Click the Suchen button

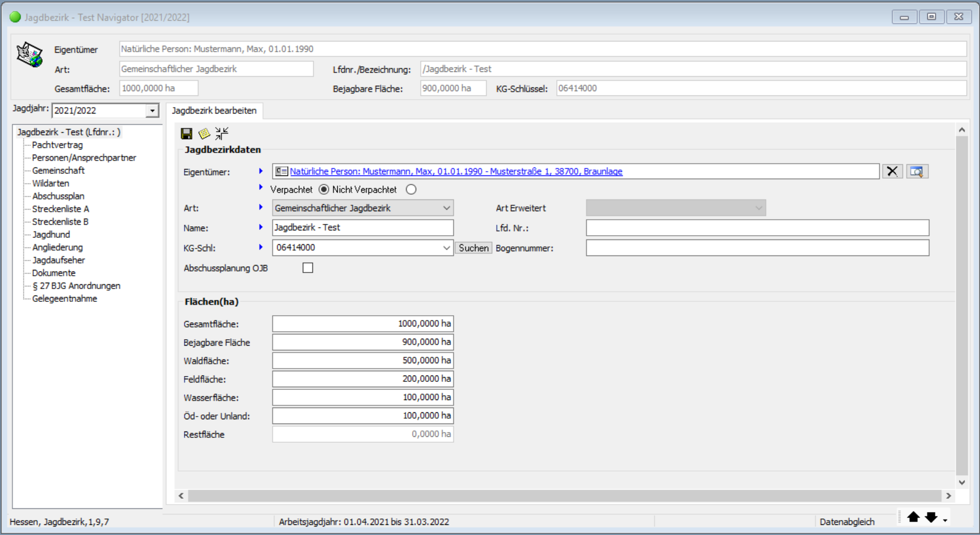pos(473,248)
